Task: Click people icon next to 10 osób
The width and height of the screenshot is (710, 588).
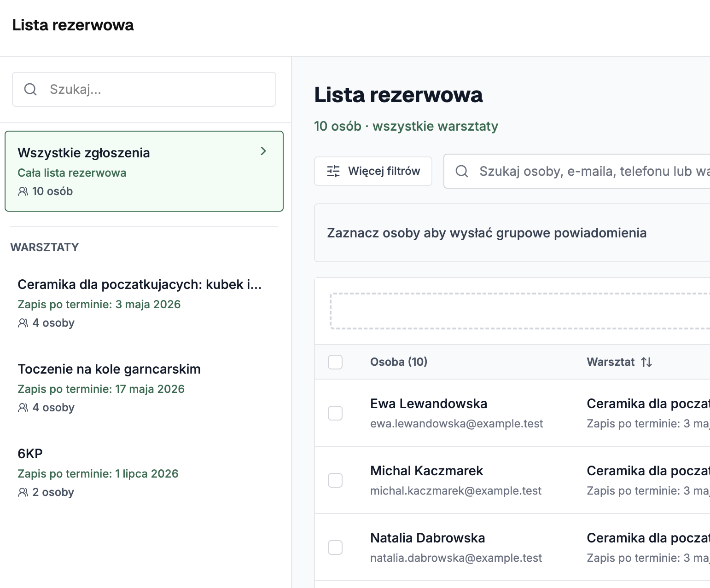Action: pyautogui.click(x=23, y=191)
